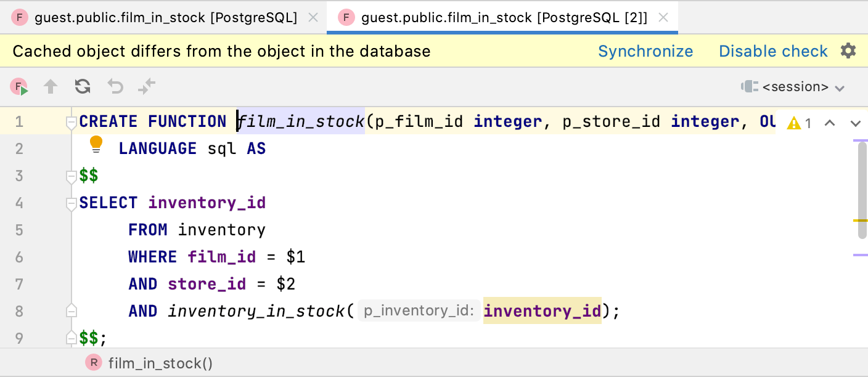The image size is (868, 377).
Task: Click the next warning down-chevron icon
Action: point(856,123)
